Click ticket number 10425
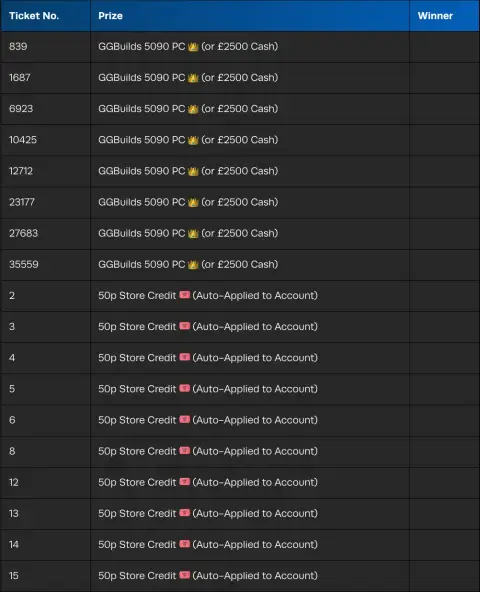The width and height of the screenshot is (480, 592). click(x=23, y=140)
